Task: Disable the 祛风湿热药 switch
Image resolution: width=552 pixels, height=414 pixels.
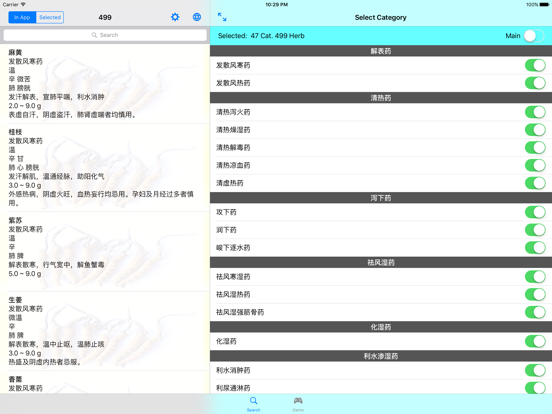Action: [535, 294]
